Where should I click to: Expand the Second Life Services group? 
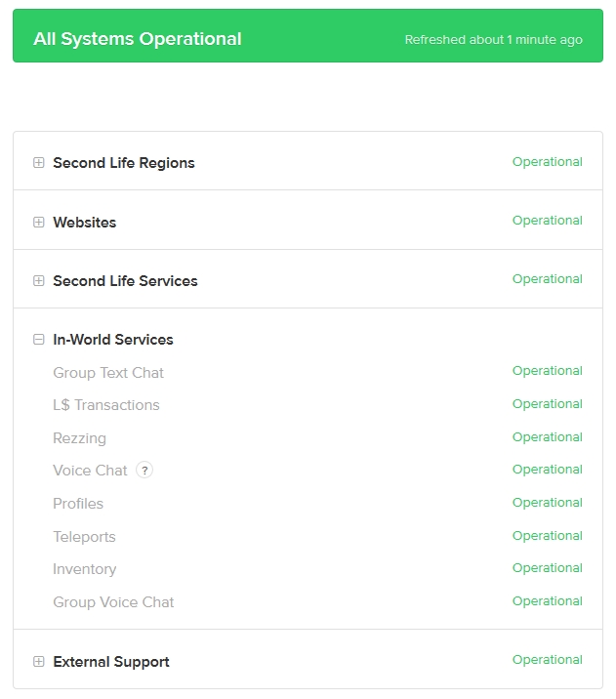[x=39, y=281]
